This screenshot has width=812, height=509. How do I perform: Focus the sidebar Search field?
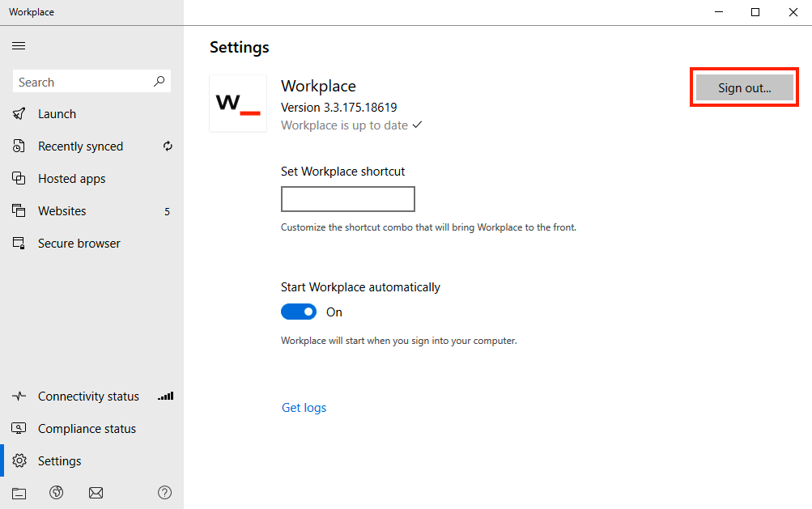(91, 82)
